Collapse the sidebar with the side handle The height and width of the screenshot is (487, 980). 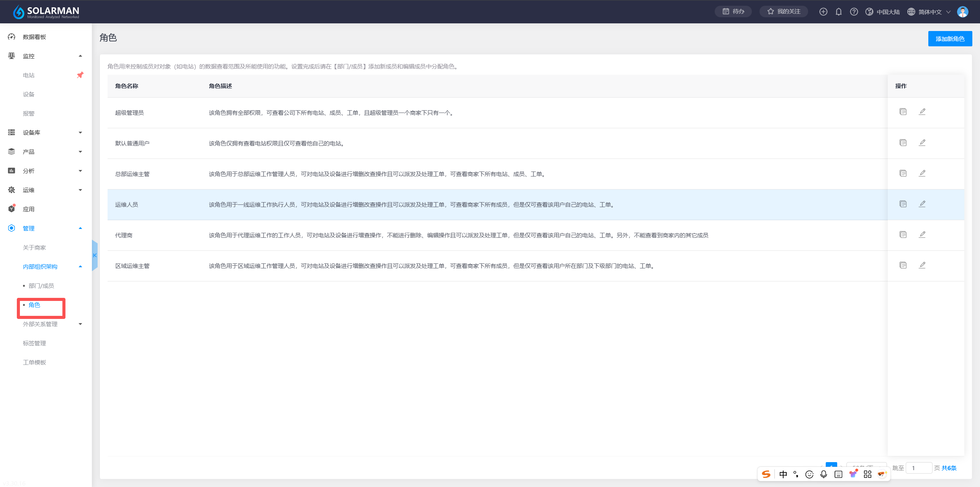pyautogui.click(x=95, y=255)
